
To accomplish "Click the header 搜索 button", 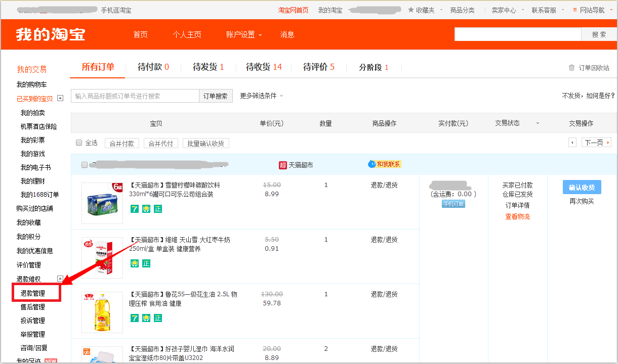I will click(599, 34).
